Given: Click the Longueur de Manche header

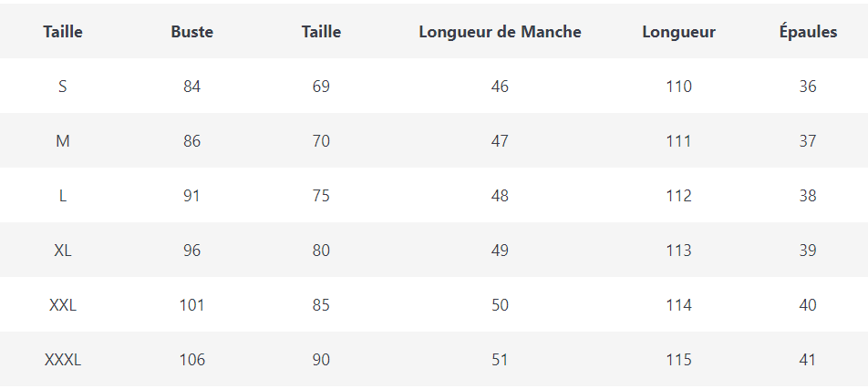Looking at the screenshot, I should [500, 32].
